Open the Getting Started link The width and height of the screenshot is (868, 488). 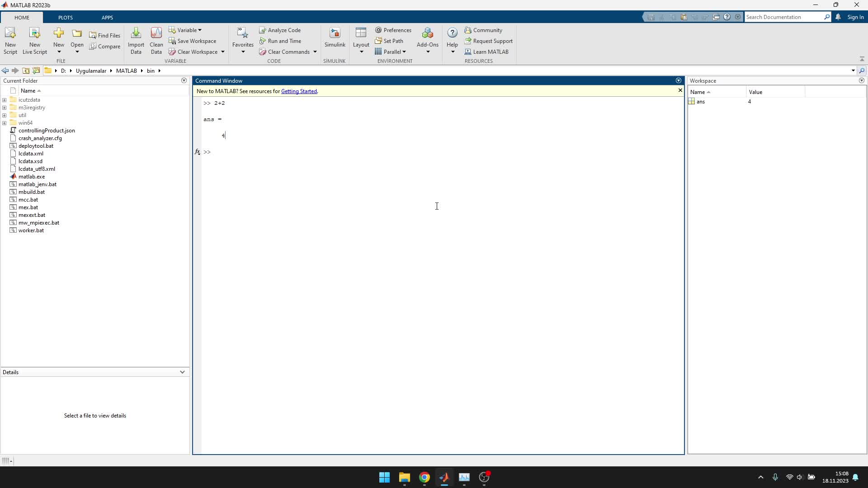[x=299, y=91]
